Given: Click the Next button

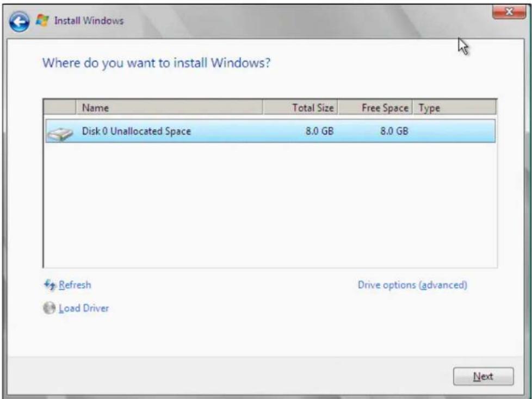Looking at the screenshot, I should click(x=483, y=376).
